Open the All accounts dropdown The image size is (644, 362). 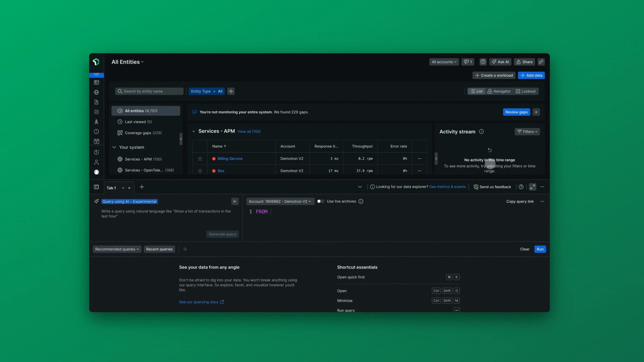tap(444, 62)
